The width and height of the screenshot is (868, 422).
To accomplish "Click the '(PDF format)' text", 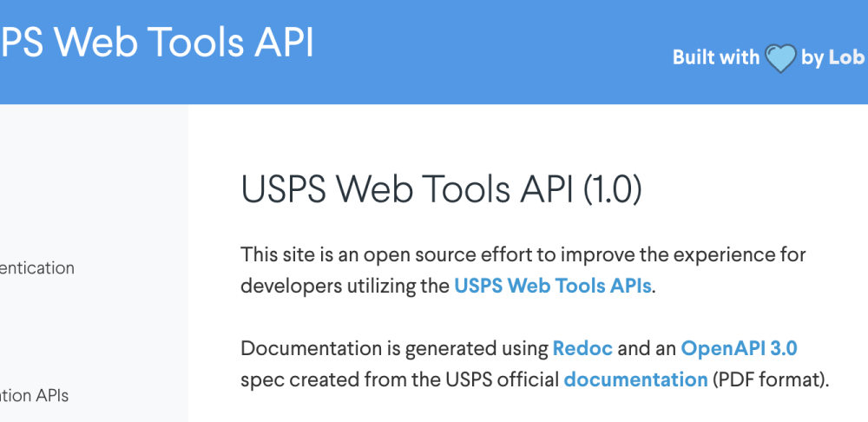I will pyautogui.click(x=770, y=380).
